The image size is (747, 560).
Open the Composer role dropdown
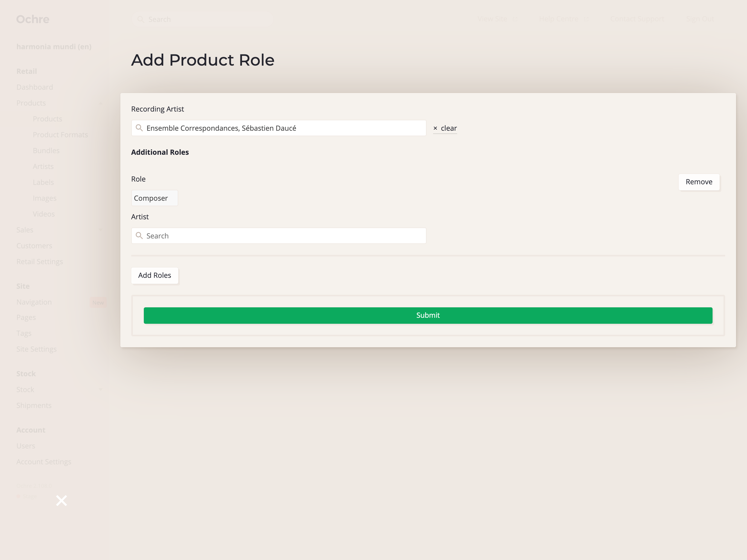tap(154, 198)
